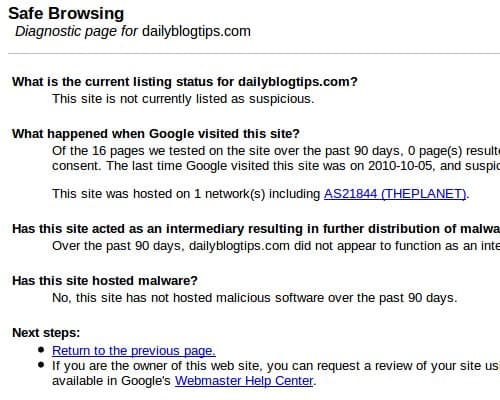Screen dimensions: 500x400
Task: Click the 'Has this site hosted malware?' heading
Action: tap(105, 281)
